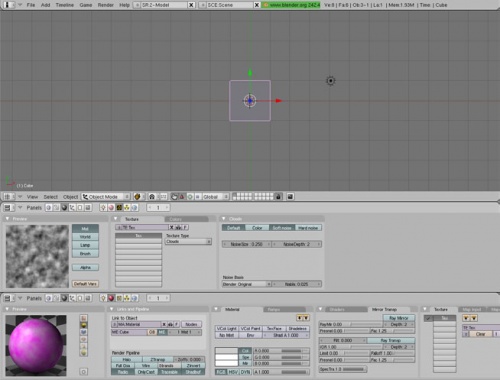Open the Object Mode dropdown

coord(106,197)
